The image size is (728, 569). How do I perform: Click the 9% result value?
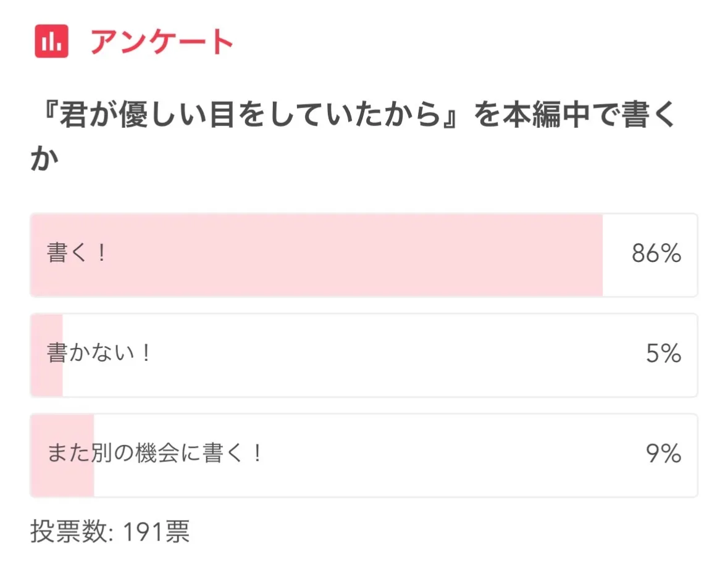click(663, 454)
